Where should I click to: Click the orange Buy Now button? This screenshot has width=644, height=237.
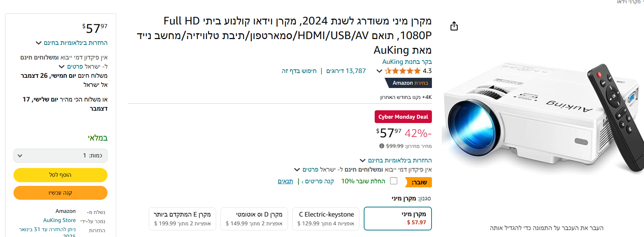[x=61, y=193]
